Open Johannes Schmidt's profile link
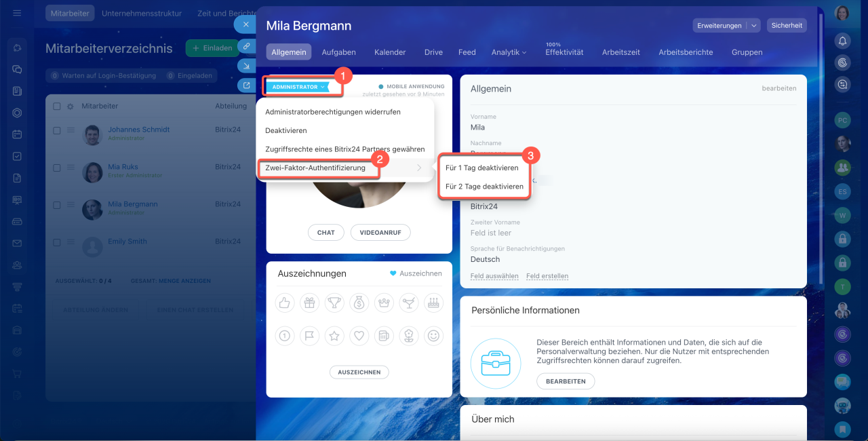Viewport: 868px width, 441px height. coord(139,130)
